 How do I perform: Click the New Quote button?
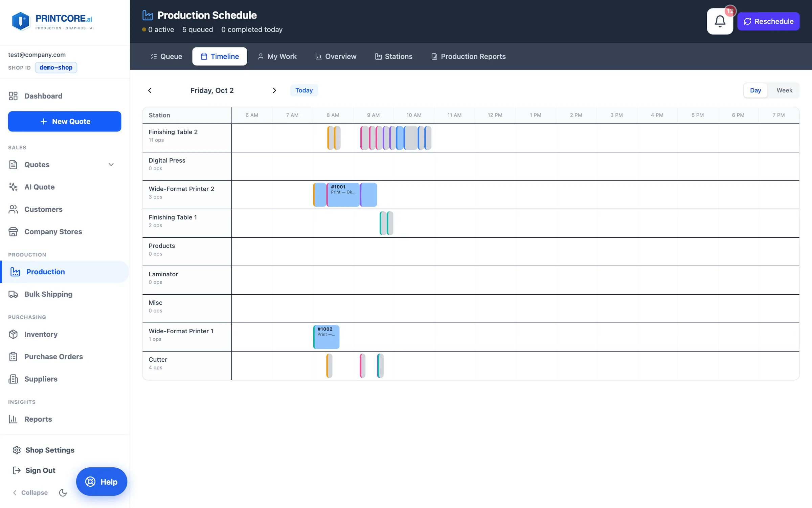65,121
